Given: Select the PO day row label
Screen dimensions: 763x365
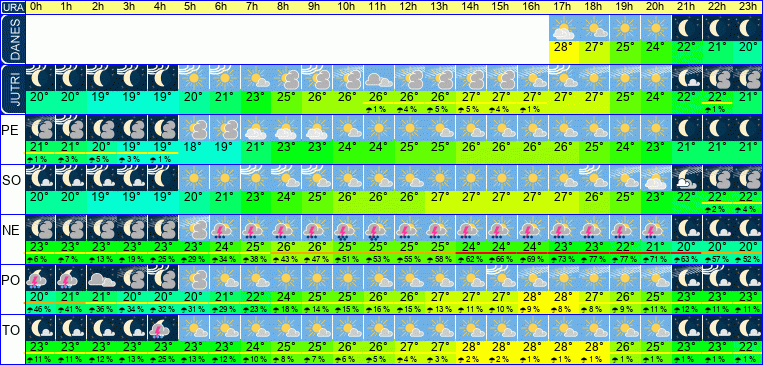Looking at the screenshot, I should pyautogui.click(x=10, y=281).
